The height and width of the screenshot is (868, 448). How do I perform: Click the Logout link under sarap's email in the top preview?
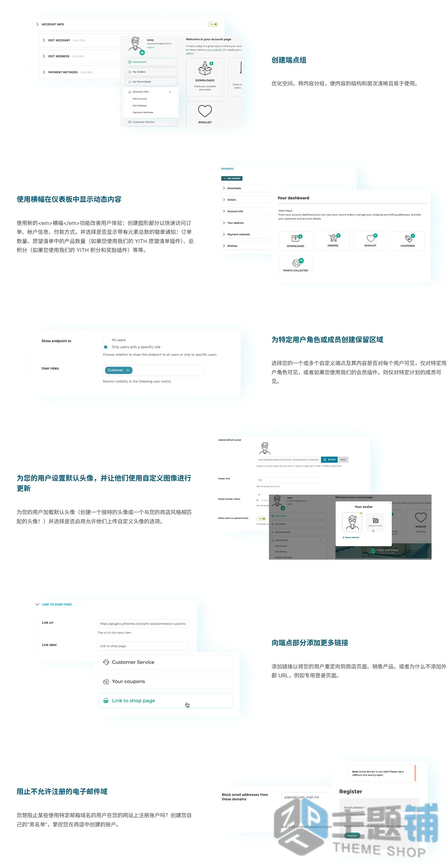(150, 47)
